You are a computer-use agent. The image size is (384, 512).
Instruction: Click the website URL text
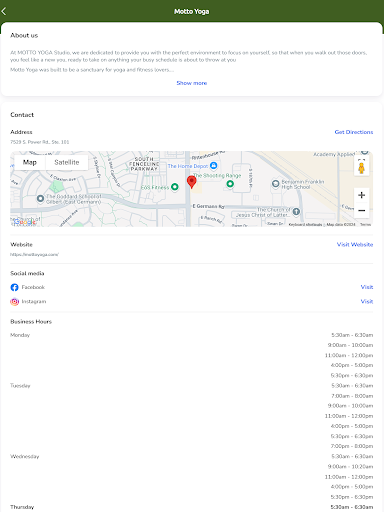click(34, 254)
